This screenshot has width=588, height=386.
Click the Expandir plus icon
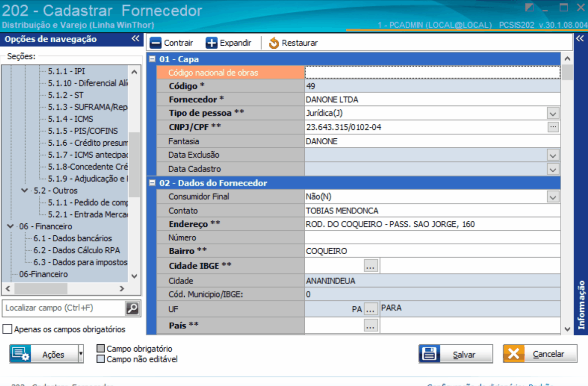(x=211, y=43)
